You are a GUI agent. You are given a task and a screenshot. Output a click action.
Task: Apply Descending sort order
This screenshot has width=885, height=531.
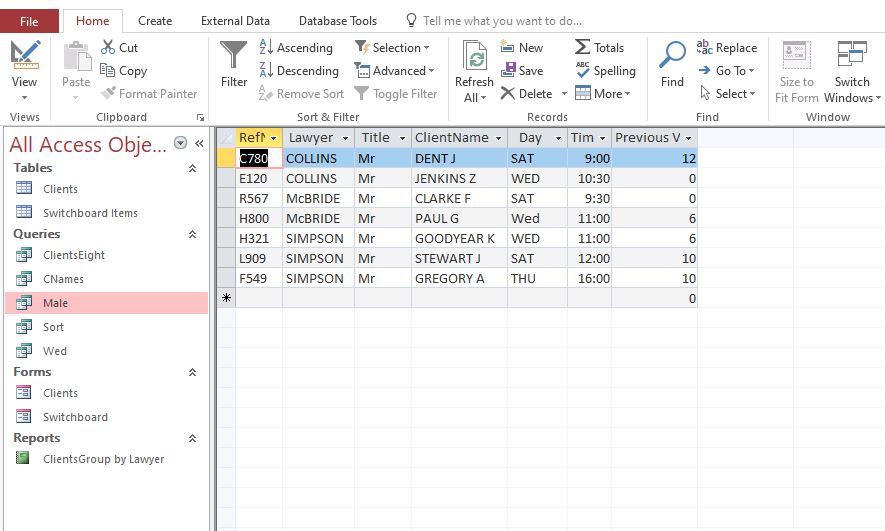(x=299, y=70)
